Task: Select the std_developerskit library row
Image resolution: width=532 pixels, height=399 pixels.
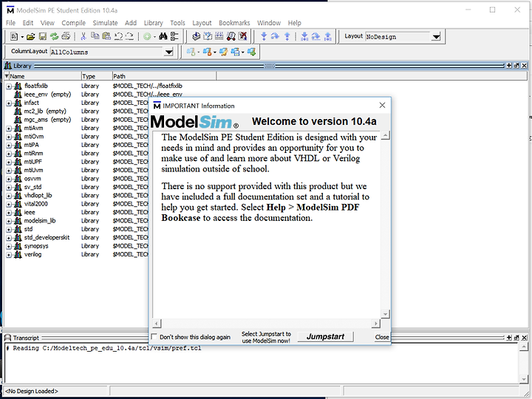Action: tap(47, 237)
